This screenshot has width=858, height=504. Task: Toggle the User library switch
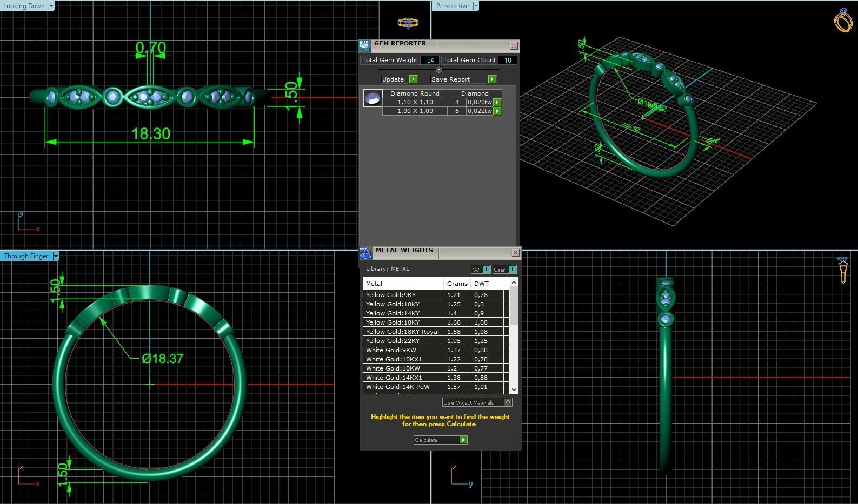click(504, 270)
